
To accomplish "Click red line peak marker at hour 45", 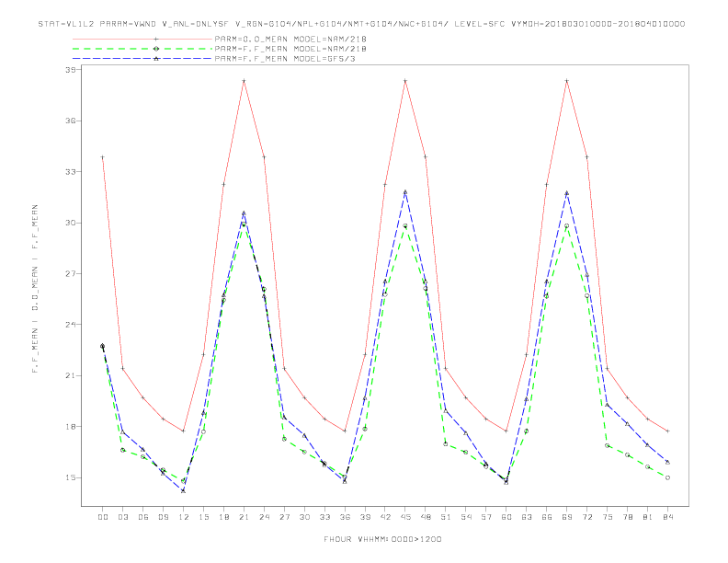I will [x=405, y=81].
